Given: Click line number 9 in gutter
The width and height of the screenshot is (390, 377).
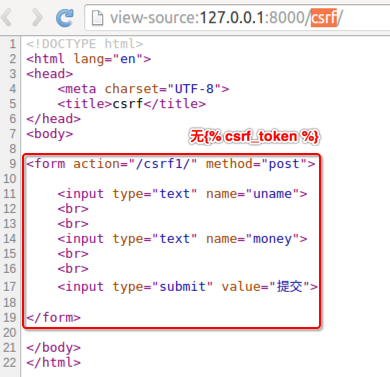Looking at the screenshot, I should click(13, 164).
